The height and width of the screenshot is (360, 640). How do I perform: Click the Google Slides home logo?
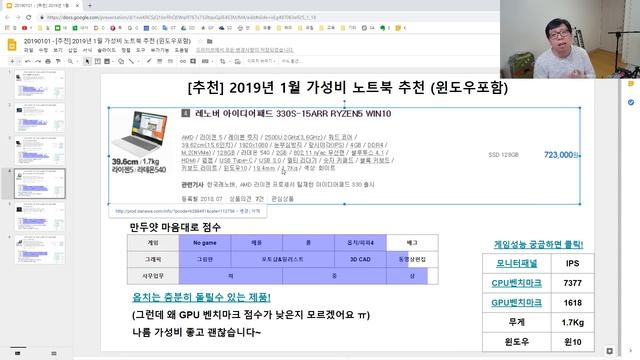[12, 45]
